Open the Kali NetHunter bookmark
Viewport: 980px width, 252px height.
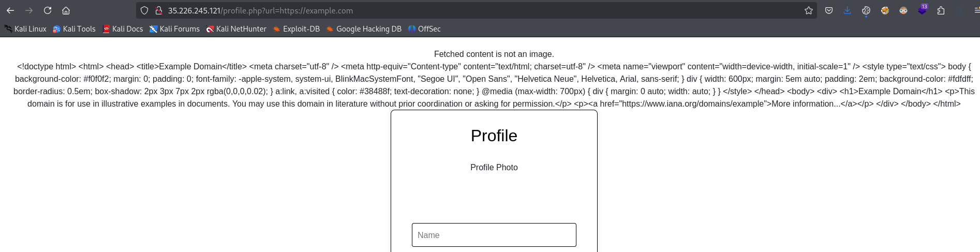coord(236,29)
